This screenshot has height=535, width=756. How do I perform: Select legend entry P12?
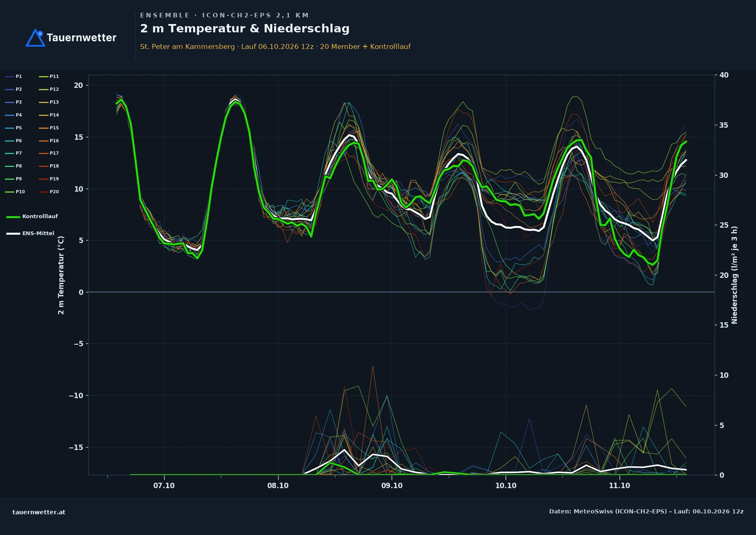[49, 89]
